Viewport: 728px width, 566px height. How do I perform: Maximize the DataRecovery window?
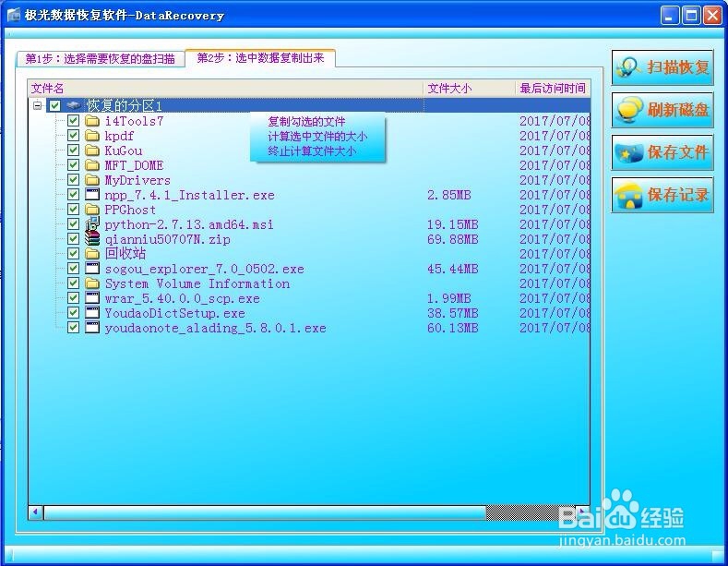coord(691,16)
